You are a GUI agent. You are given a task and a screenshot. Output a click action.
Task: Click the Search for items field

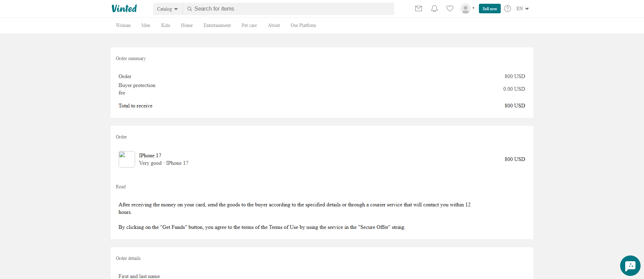point(289,9)
